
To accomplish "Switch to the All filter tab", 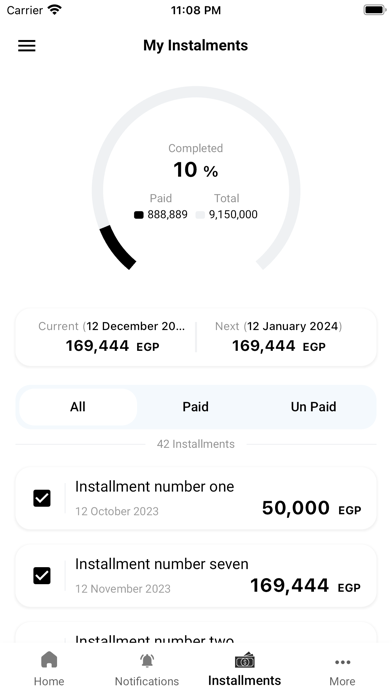I will tap(78, 407).
